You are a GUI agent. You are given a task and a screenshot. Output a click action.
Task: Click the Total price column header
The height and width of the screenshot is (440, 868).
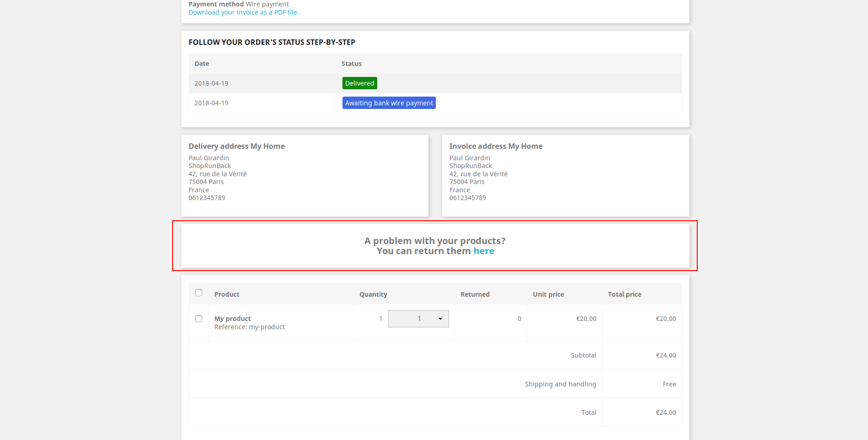point(624,294)
